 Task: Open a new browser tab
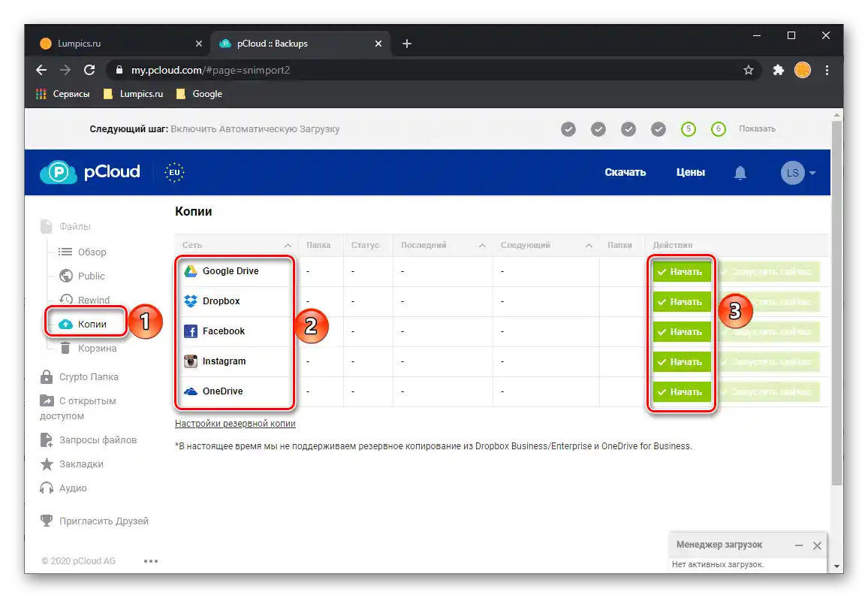click(x=407, y=44)
